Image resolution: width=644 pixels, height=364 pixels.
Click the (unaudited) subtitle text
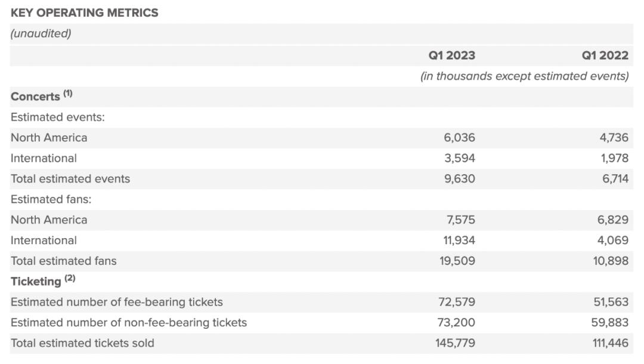41,33
